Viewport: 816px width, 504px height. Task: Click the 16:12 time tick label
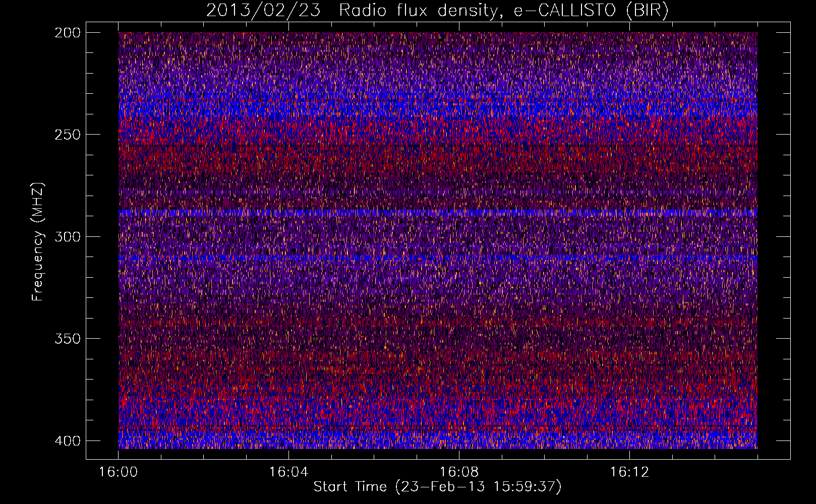629,472
